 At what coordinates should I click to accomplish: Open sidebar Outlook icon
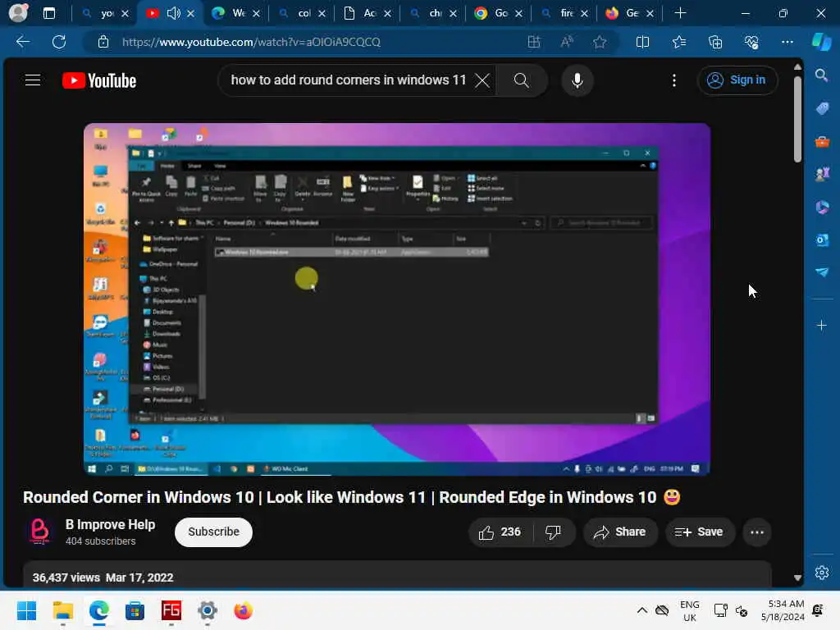click(x=822, y=240)
